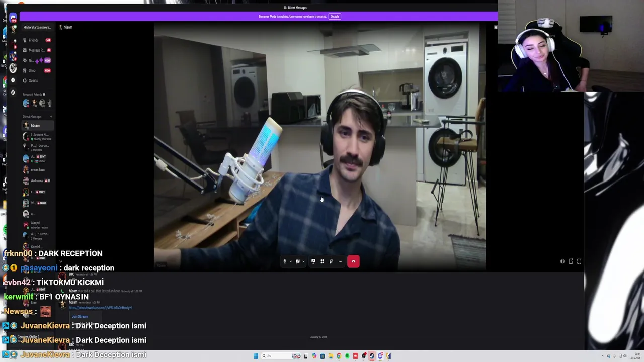Open Discover servers compass icon
This screenshot has width=644, height=362.
pos(13,92)
